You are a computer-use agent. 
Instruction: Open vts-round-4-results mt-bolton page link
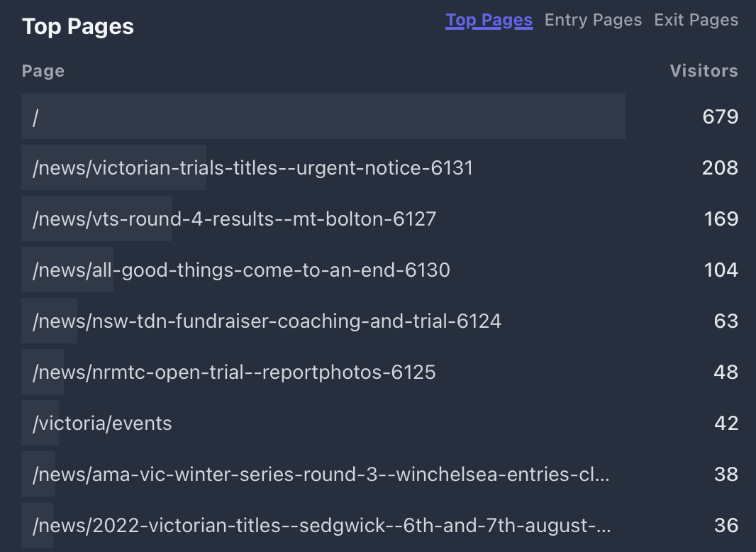click(234, 219)
